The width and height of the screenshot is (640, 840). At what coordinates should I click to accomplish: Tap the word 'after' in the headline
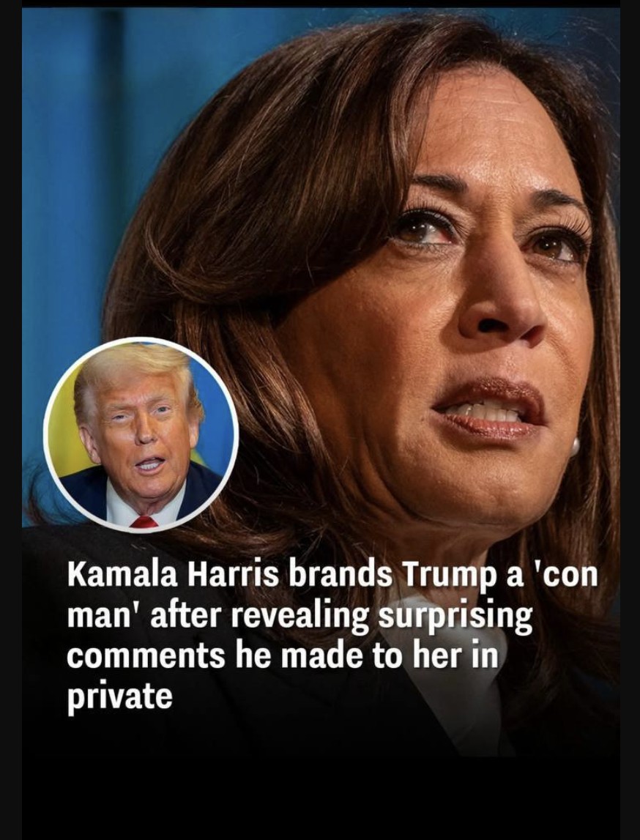tap(186, 616)
